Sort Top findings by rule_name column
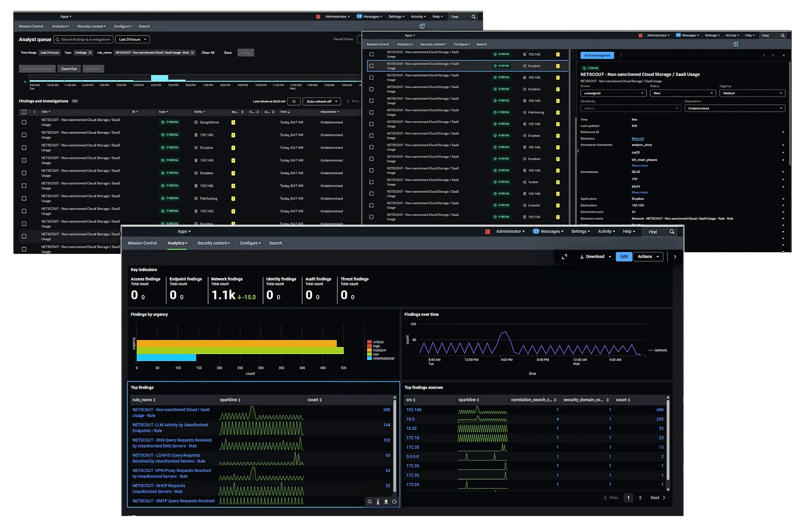This screenshot has height=532, width=805. 144,400
